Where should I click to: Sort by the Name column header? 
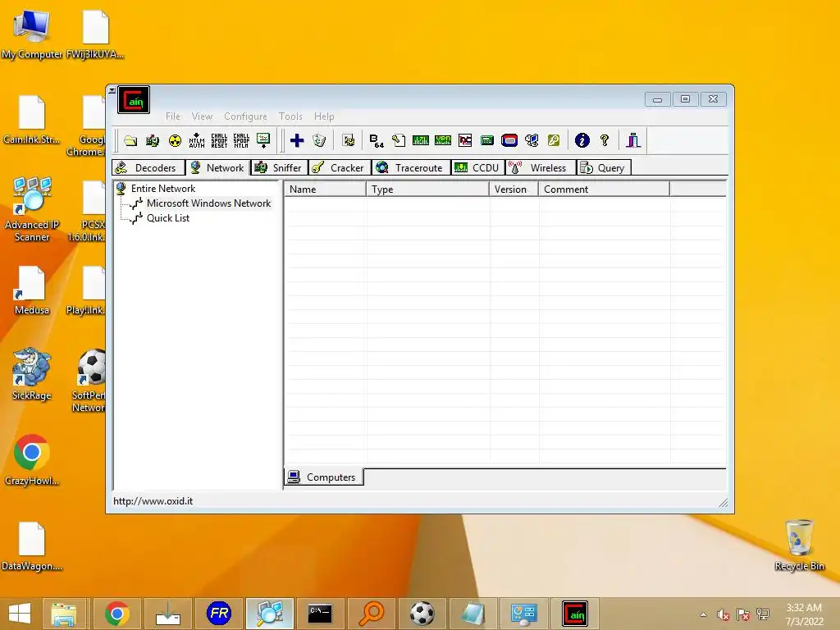[325, 189]
